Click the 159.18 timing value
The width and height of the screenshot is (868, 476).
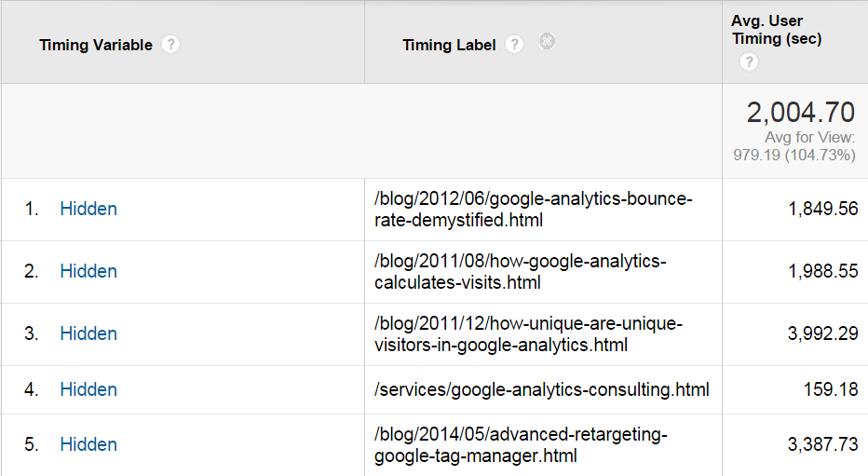(x=831, y=389)
